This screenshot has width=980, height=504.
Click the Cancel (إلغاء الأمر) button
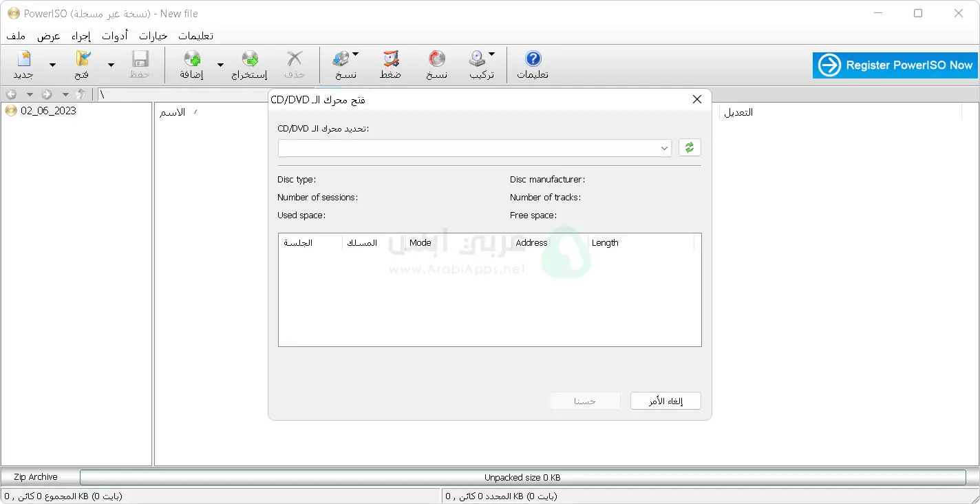click(x=665, y=401)
